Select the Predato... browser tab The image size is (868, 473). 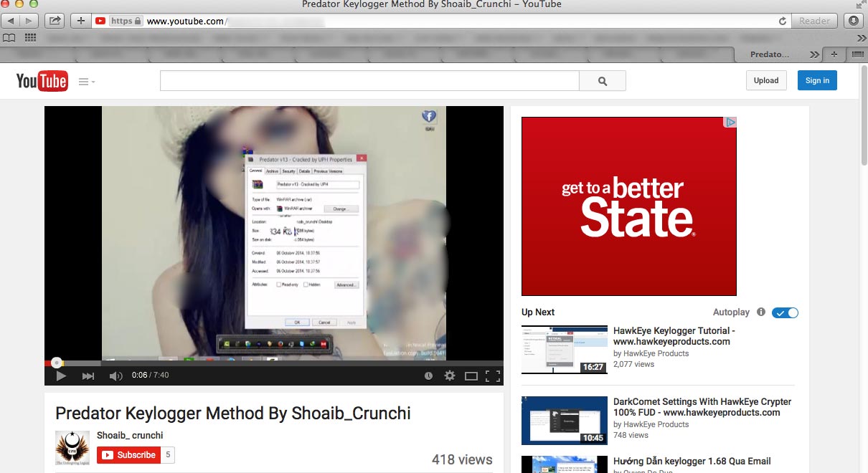(769, 54)
